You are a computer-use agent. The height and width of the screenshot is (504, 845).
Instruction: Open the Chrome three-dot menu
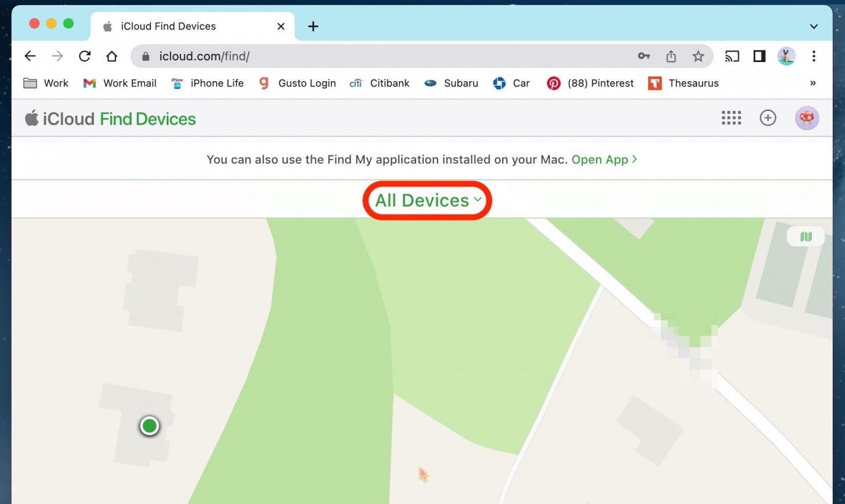[x=814, y=56]
